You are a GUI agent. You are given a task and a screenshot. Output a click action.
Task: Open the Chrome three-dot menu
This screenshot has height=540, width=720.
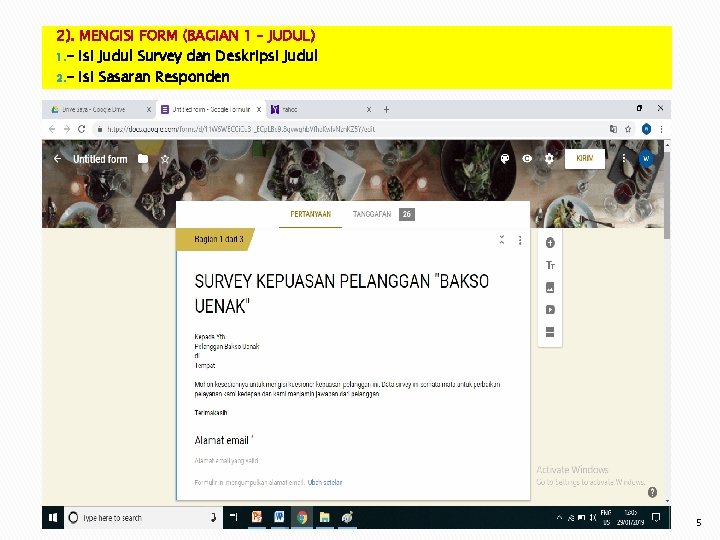pyautogui.click(x=661, y=129)
